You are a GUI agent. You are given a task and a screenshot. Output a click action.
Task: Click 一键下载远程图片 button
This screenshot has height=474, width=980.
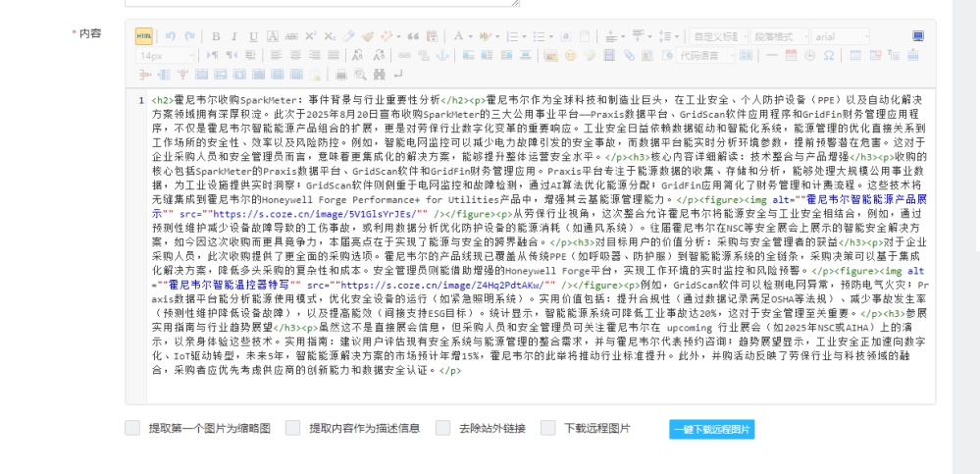click(x=712, y=429)
